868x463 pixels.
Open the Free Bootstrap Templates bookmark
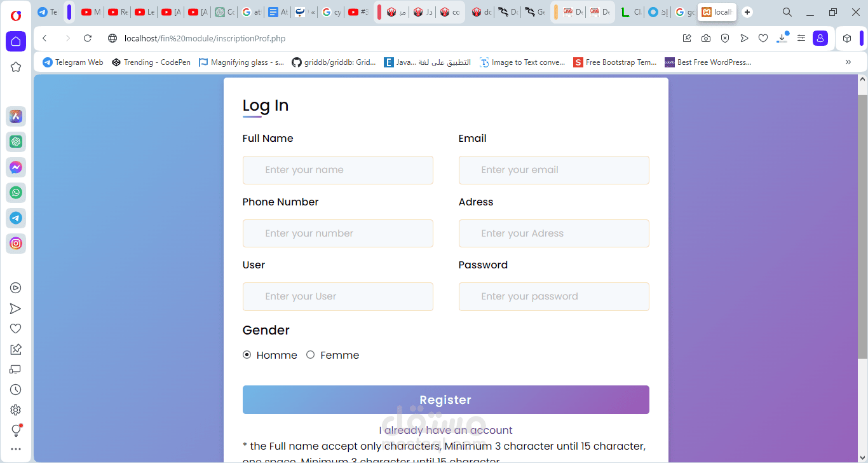615,62
